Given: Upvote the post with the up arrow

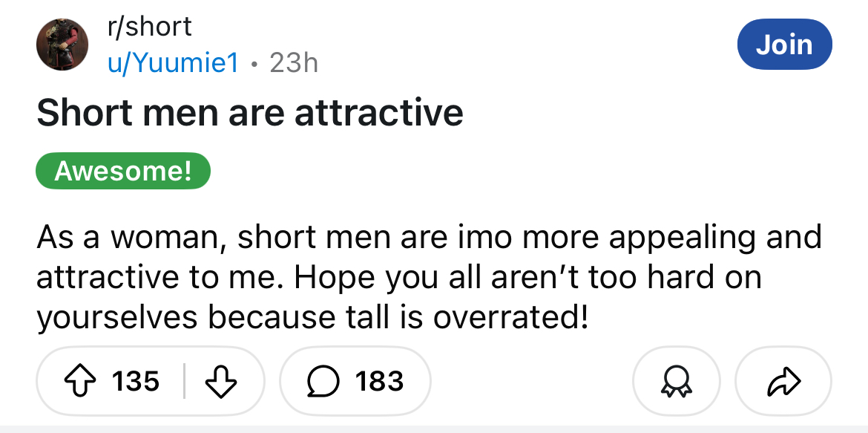Looking at the screenshot, I should (81, 381).
